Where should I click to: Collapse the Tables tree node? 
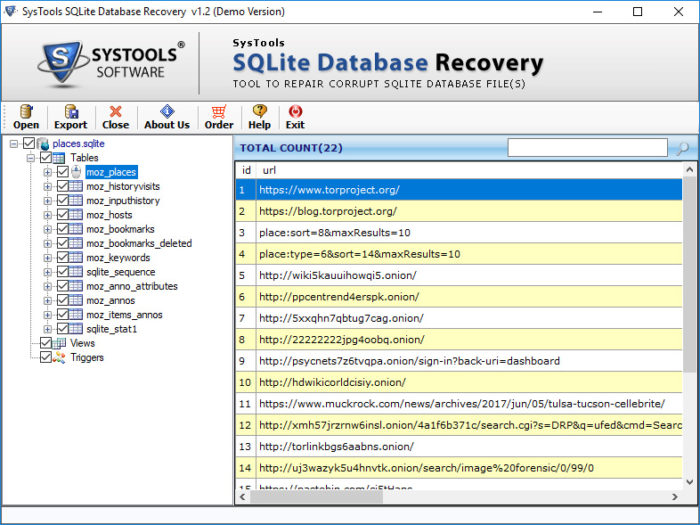pyautogui.click(x=31, y=158)
